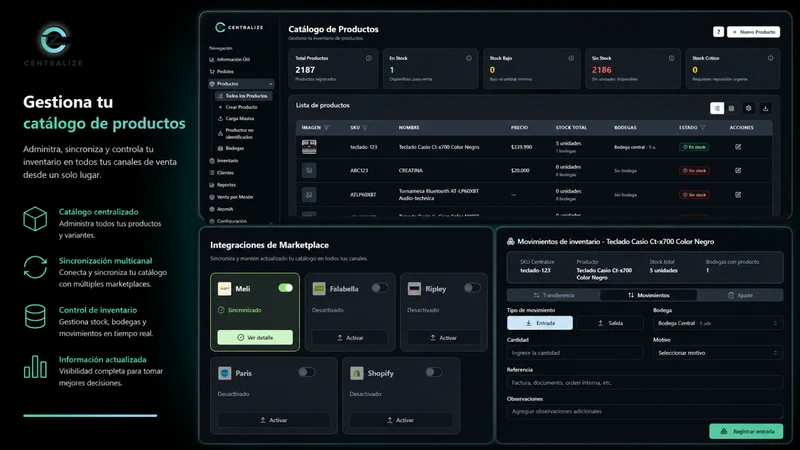Click Activar on Paris card
Image resolution: width=800 pixels, height=450 pixels.
pos(273,420)
